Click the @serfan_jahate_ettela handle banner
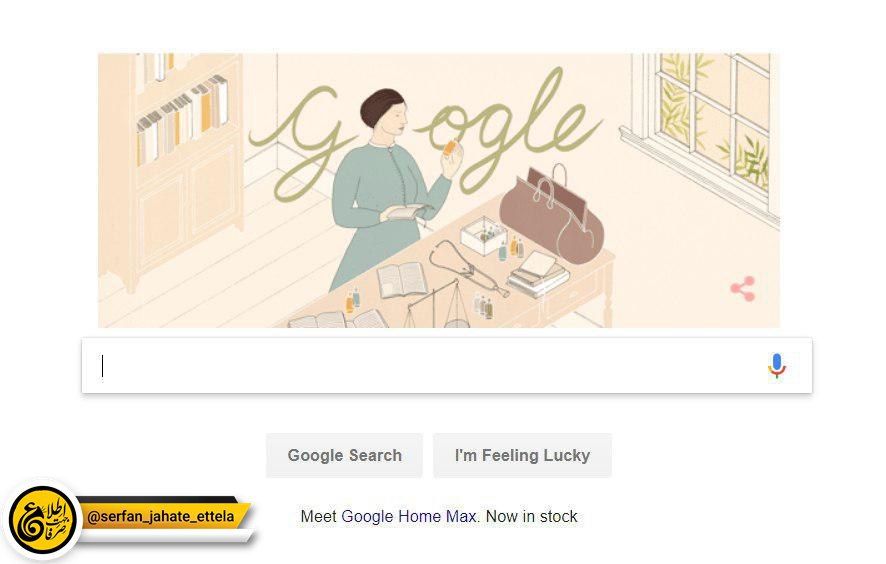 (161, 516)
